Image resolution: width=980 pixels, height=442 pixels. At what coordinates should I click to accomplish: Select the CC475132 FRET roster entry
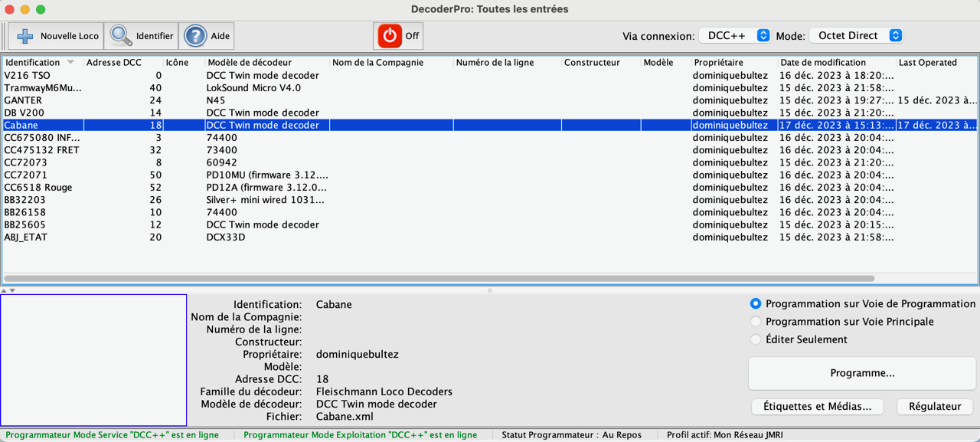pos(490,150)
